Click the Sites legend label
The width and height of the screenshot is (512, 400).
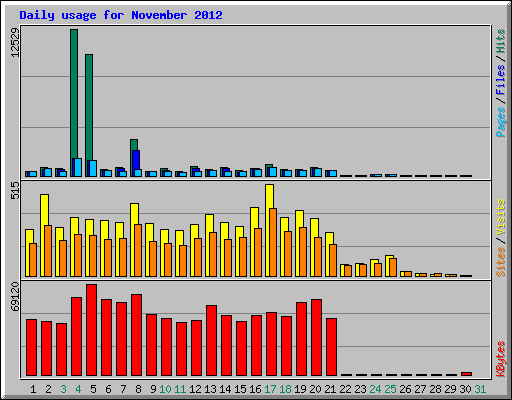pyautogui.click(x=501, y=262)
